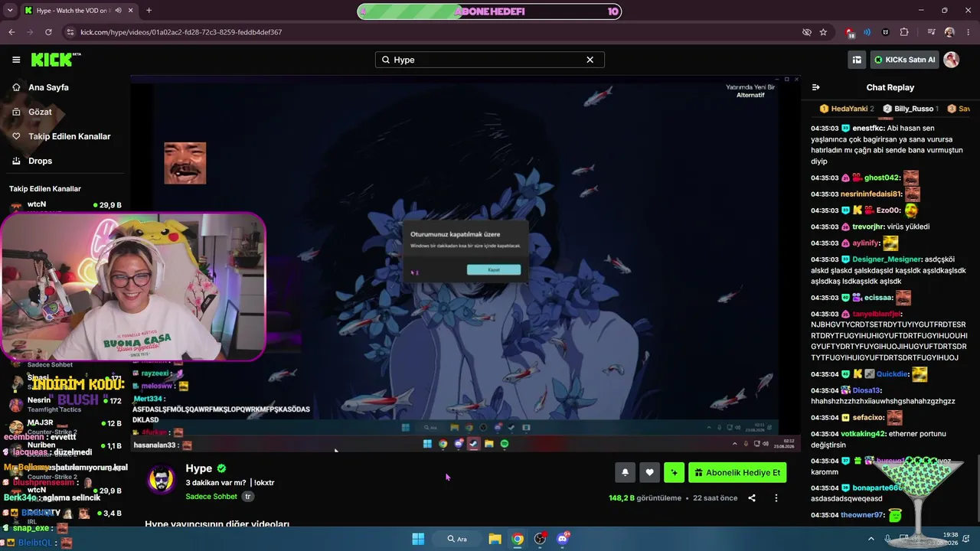Viewport: 980px width, 551px height.
Task: Share this video
Action: 752,498
